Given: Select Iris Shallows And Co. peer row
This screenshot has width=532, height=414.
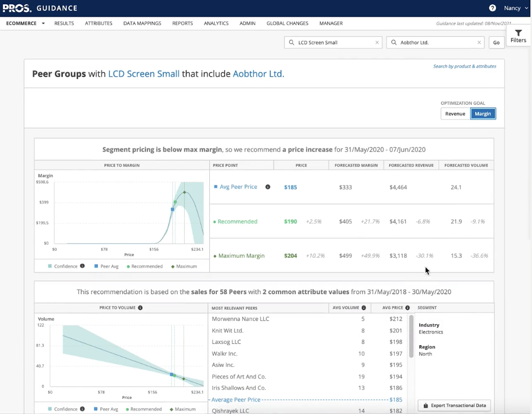Looking at the screenshot, I should tap(307, 388).
